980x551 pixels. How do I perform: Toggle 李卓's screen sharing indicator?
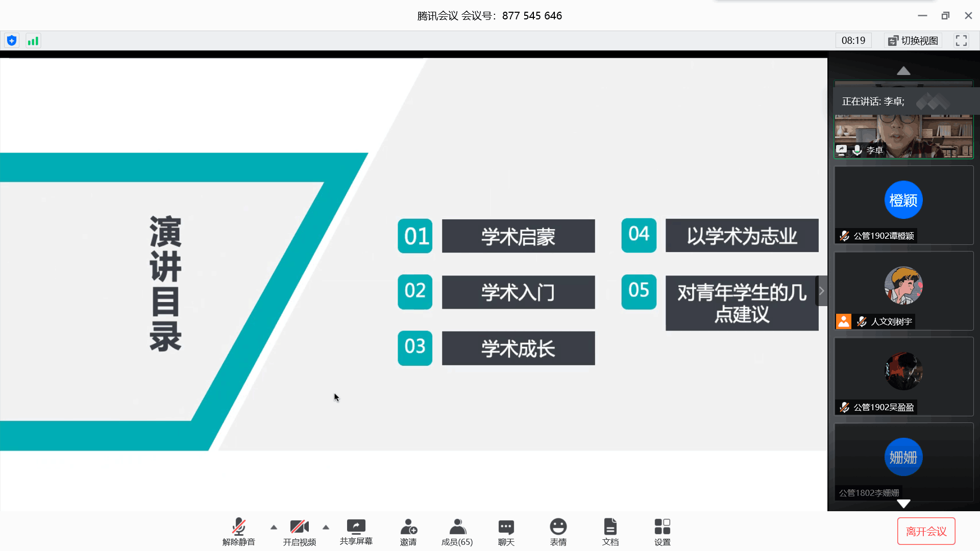pos(842,150)
